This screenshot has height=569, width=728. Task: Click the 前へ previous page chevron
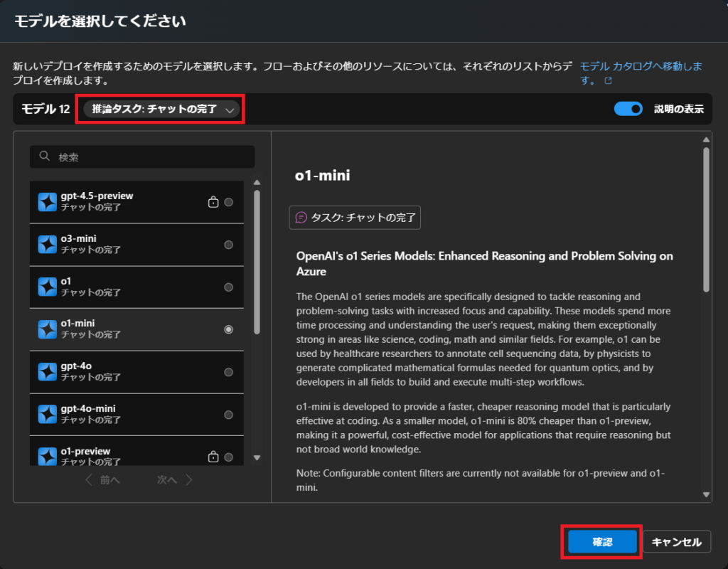89,480
